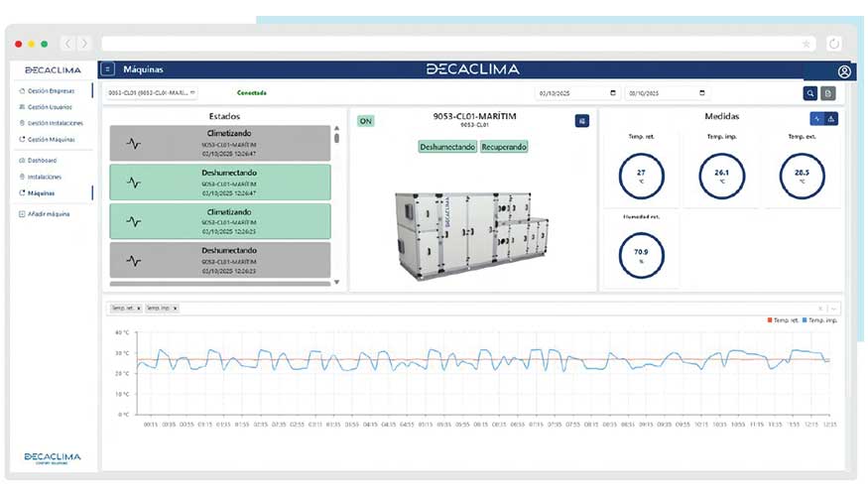This screenshot has width=868, height=496.
Task: Click the Temp. ret. gauge showing 27
Action: pyautogui.click(x=641, y=177)
